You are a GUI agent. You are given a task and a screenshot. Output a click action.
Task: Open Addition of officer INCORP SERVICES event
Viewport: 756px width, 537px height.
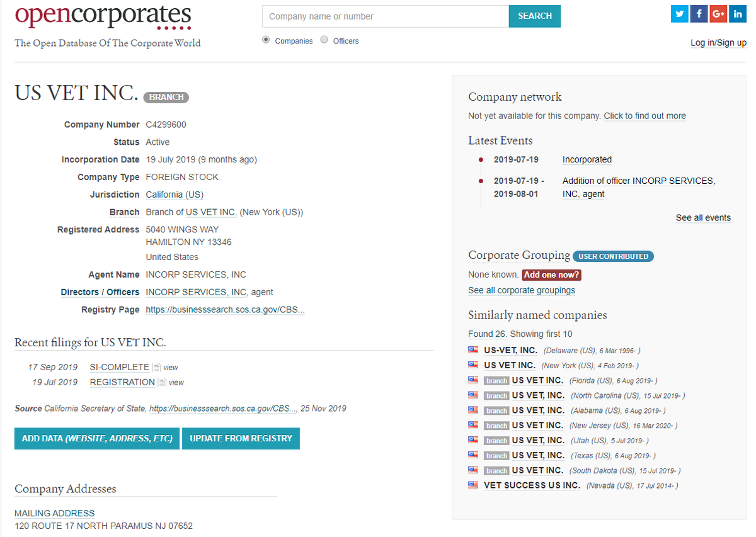(x=639, y=188)
